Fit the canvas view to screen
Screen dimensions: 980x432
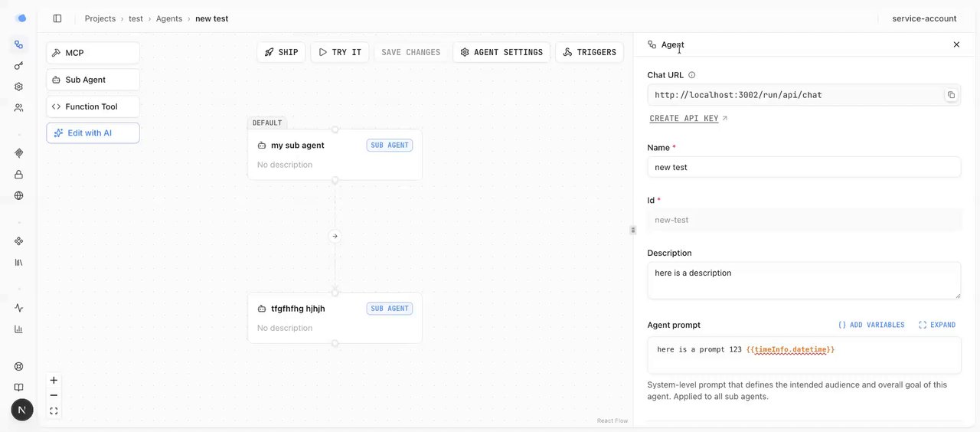click(54, 411)
